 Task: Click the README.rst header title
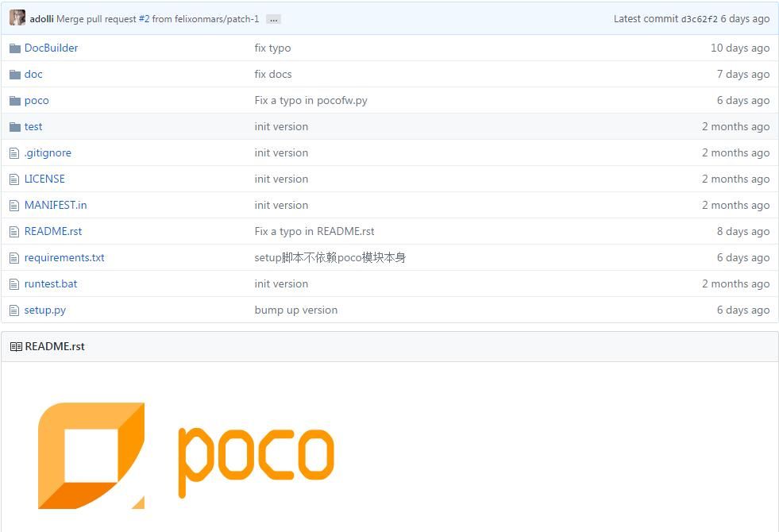point(55,346)
